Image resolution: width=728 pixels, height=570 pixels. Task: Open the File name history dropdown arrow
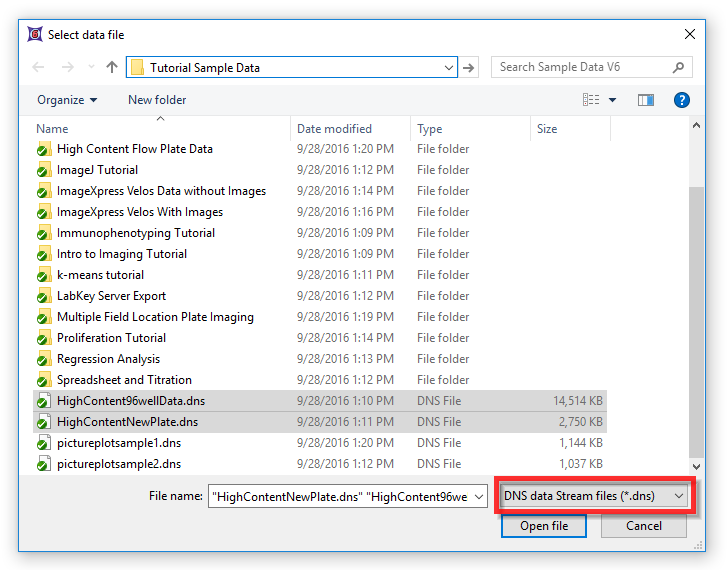[478, 496]
